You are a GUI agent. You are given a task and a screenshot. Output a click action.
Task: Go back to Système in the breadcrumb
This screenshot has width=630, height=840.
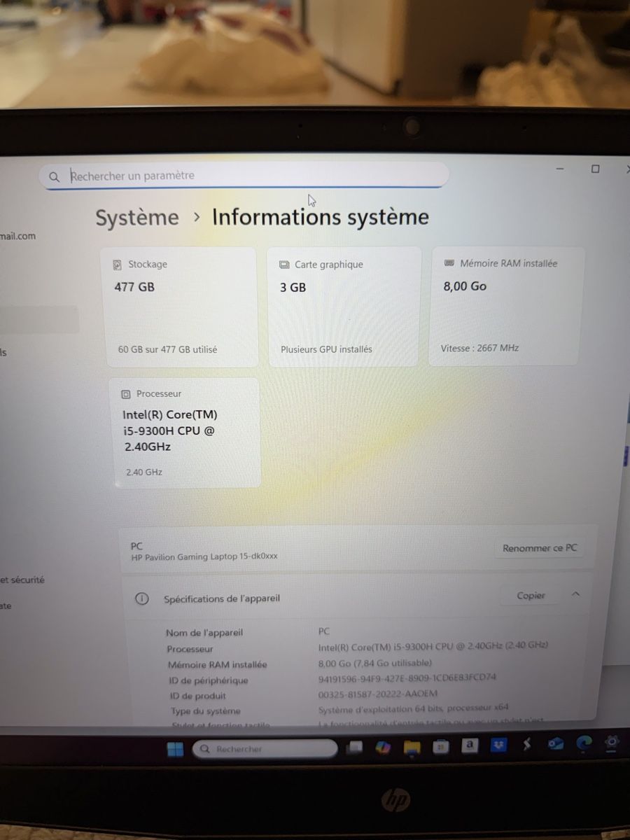click(137, 218)
